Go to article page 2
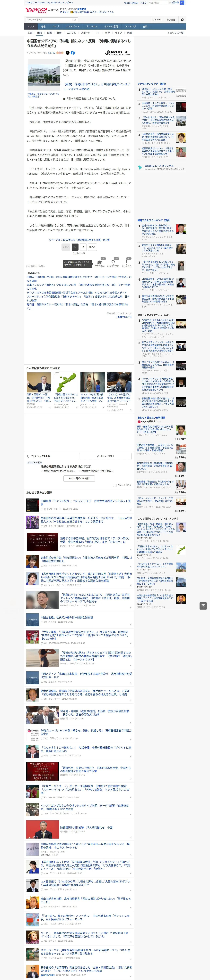 coord(83,247)
